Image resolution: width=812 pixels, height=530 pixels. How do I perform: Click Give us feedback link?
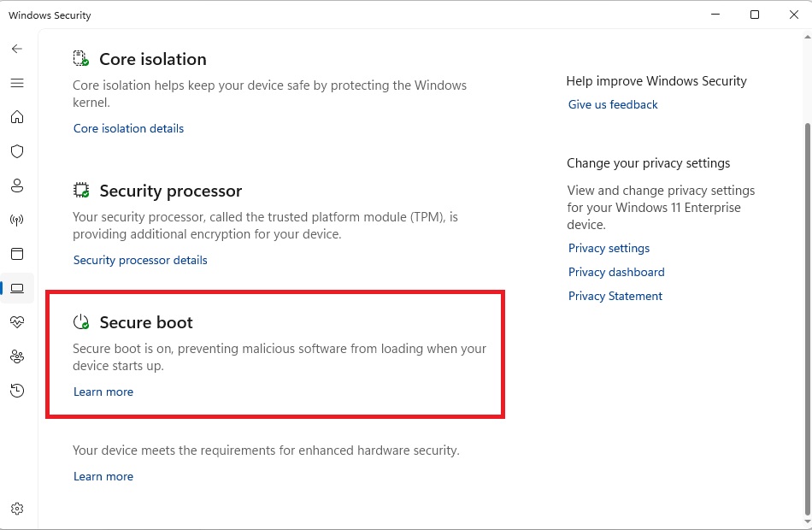coord(613,104)
